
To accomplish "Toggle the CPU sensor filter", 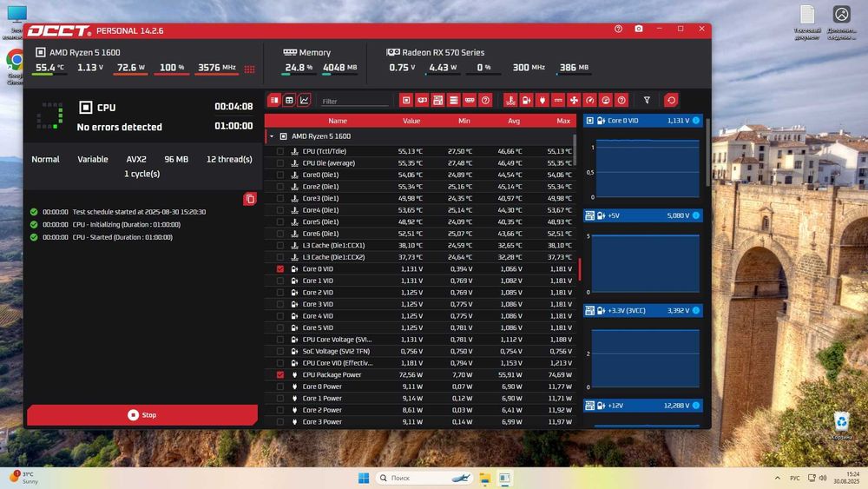I will 406,100.
